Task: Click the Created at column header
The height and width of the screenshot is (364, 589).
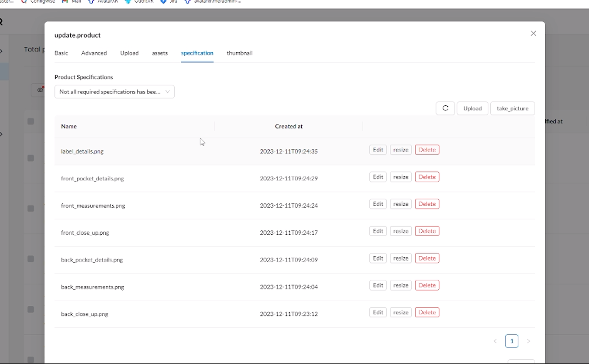Action: pyautogui.click(x=289, y=126)
